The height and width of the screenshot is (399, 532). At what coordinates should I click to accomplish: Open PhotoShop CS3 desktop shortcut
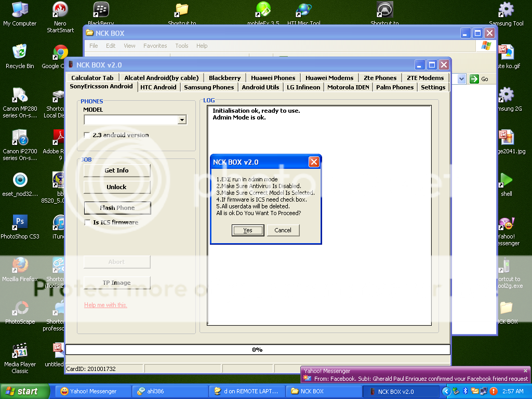point(20,223)
